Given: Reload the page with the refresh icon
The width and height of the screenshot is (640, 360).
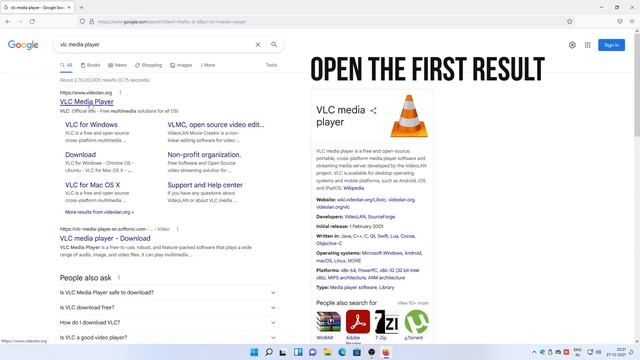Looking at the screenshot, I should click(x=32, y=21).
